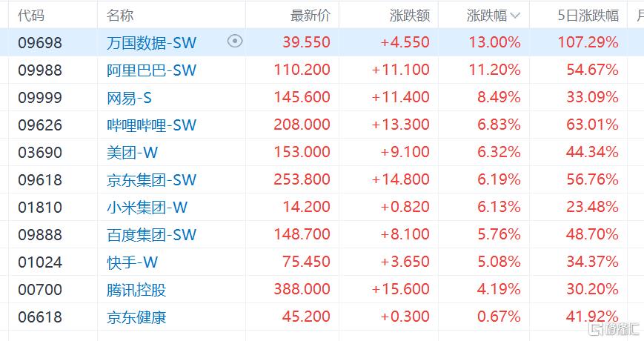Click the eye icon beside 万国数据-SW
644x341 pixels.
tap(235, 41)
